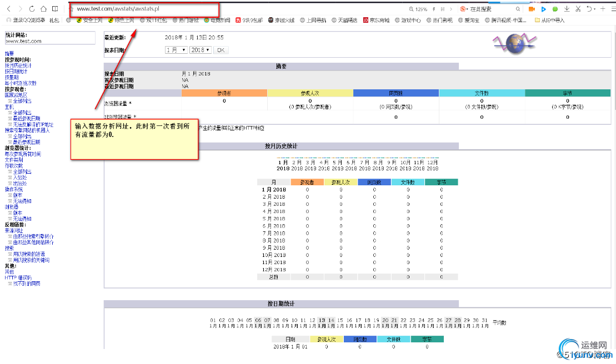
Task: Open the report month dropdown showing 1月
Action: 176,50
